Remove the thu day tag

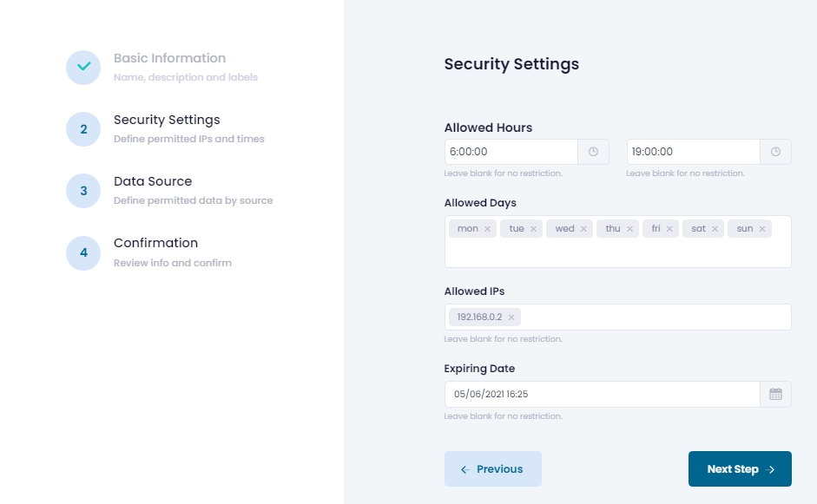(629, 229)
